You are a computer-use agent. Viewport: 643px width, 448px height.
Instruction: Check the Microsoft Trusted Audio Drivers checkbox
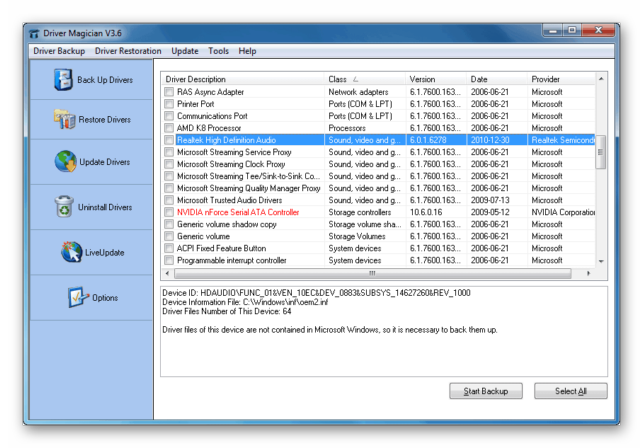pyautogui.click(x=169, y=200)
